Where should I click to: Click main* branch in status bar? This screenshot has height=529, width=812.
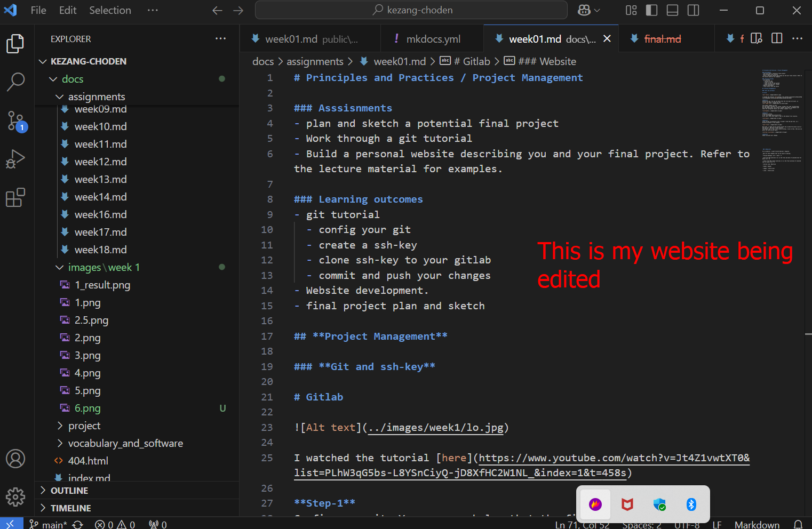pyautogui.click(x=48, y=524)
